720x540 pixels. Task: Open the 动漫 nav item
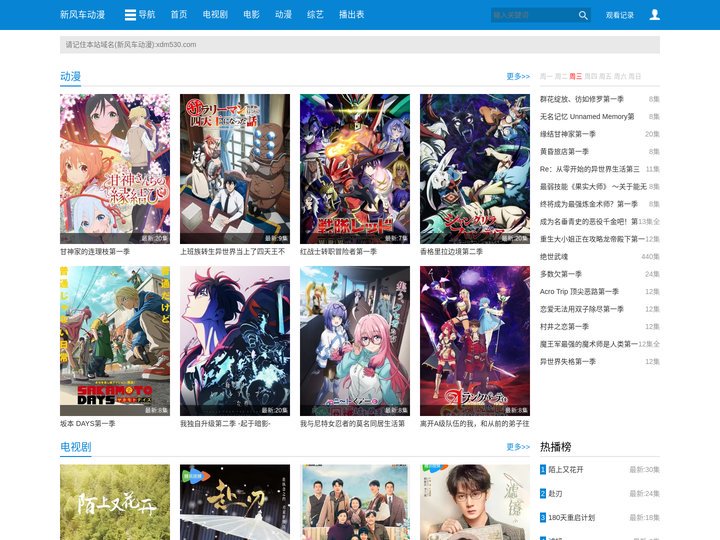[x=283, y=15]
